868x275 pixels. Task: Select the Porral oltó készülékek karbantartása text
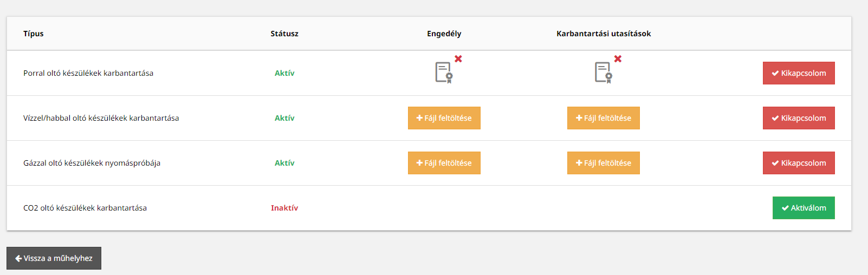88,73
